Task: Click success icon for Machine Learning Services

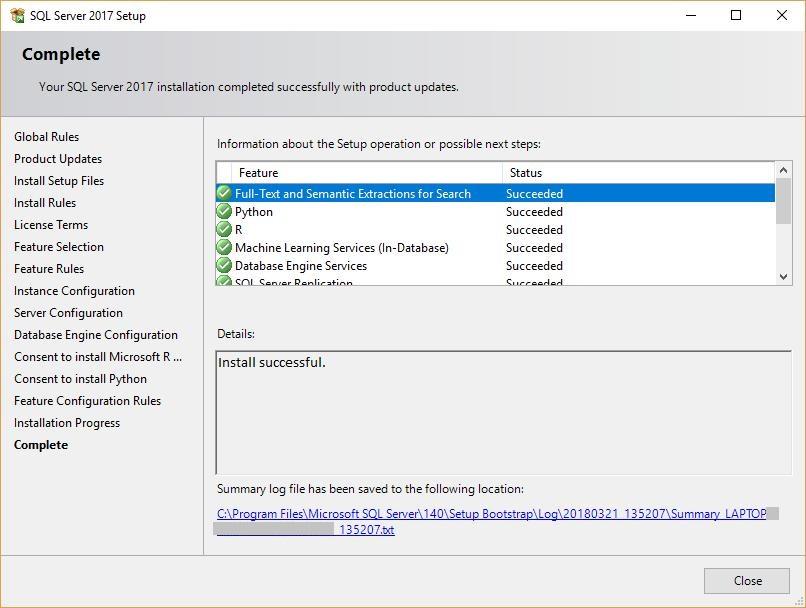Action: pos(224,247)
